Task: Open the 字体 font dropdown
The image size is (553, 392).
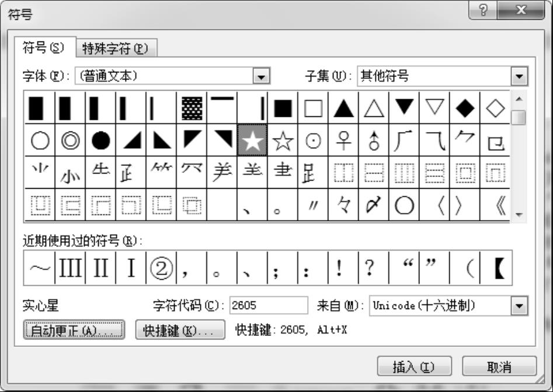Action: pos(262,76)
